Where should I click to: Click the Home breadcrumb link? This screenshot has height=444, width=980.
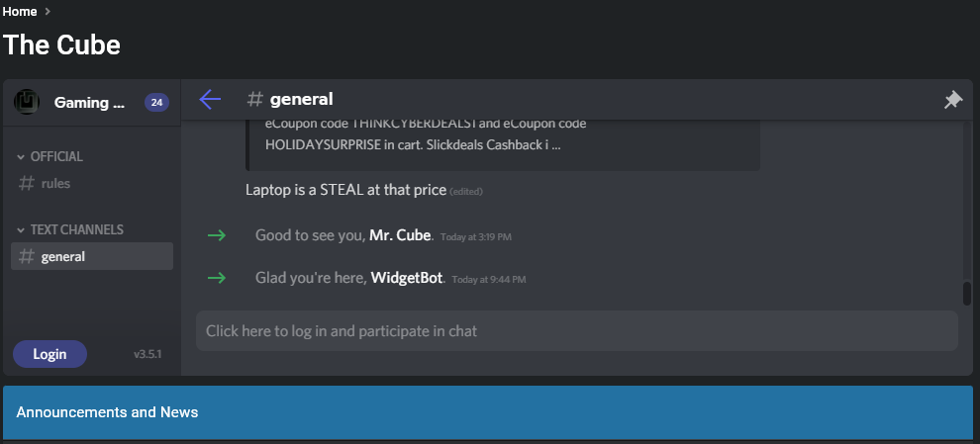pos(20,11)
